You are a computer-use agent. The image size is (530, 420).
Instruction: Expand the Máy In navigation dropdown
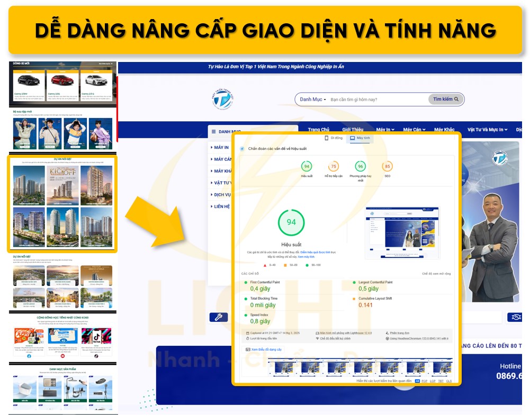(x=385, y=130)
